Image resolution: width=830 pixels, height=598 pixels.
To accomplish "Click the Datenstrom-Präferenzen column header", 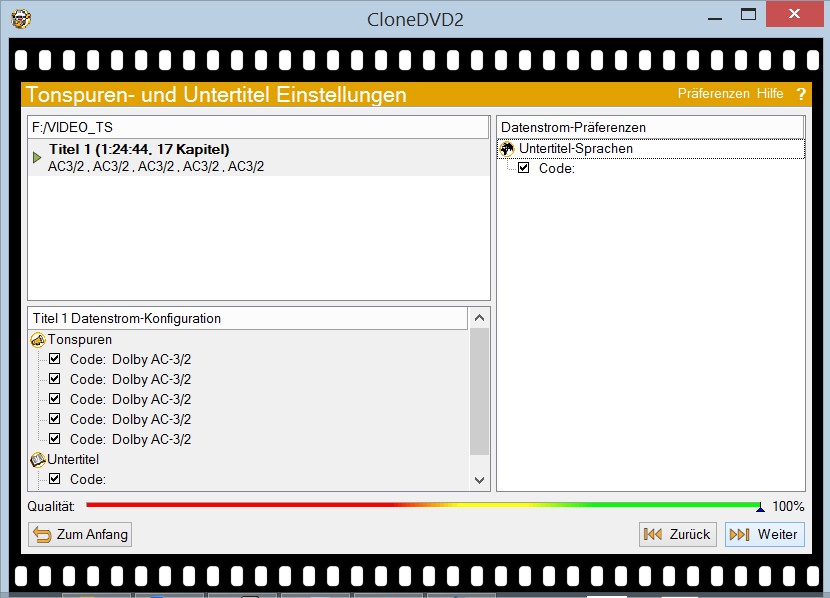I will pos(650,128).
